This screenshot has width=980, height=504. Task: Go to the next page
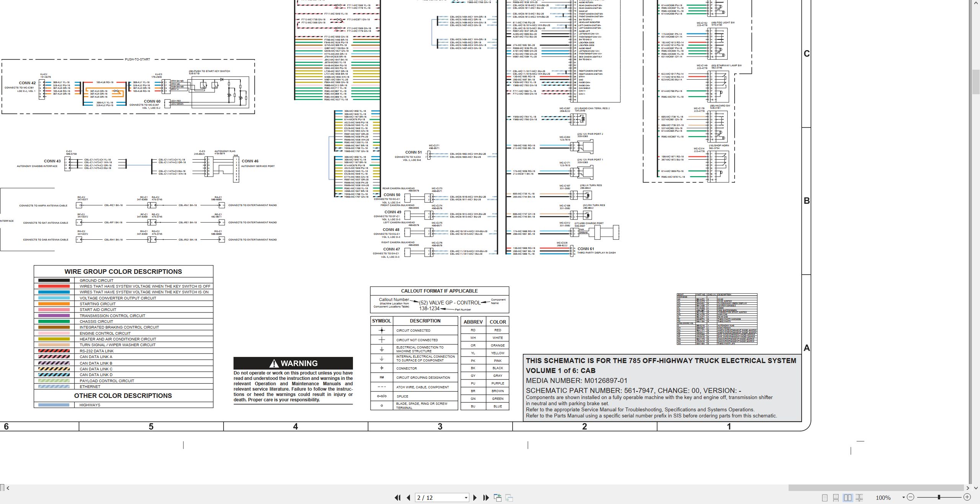475,497
